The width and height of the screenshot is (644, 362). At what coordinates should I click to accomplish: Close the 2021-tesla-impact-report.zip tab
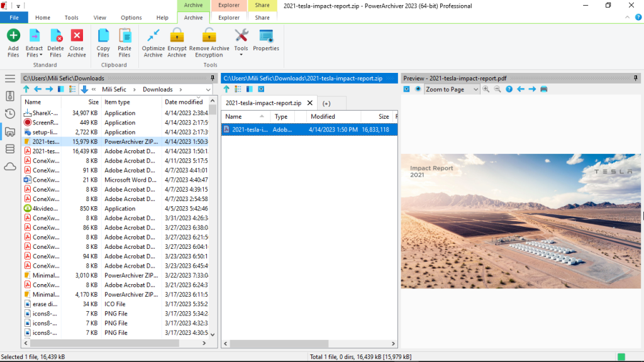click(310, 103)
